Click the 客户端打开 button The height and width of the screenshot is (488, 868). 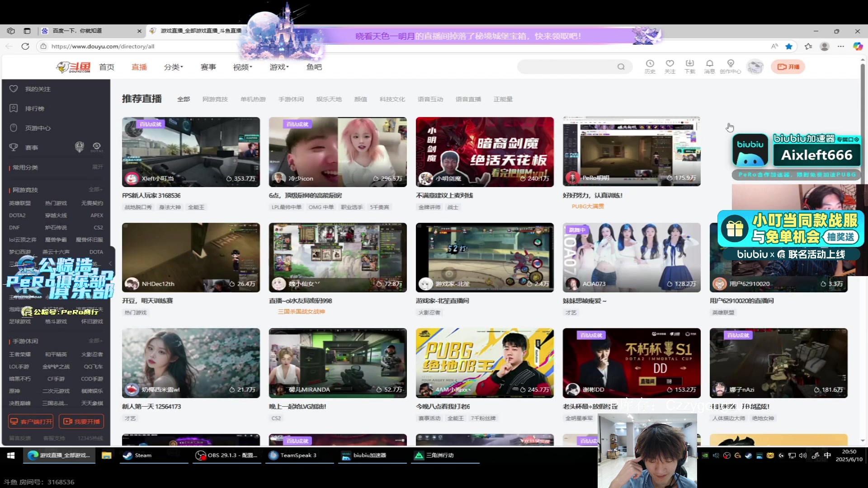(x=31, y=421)
